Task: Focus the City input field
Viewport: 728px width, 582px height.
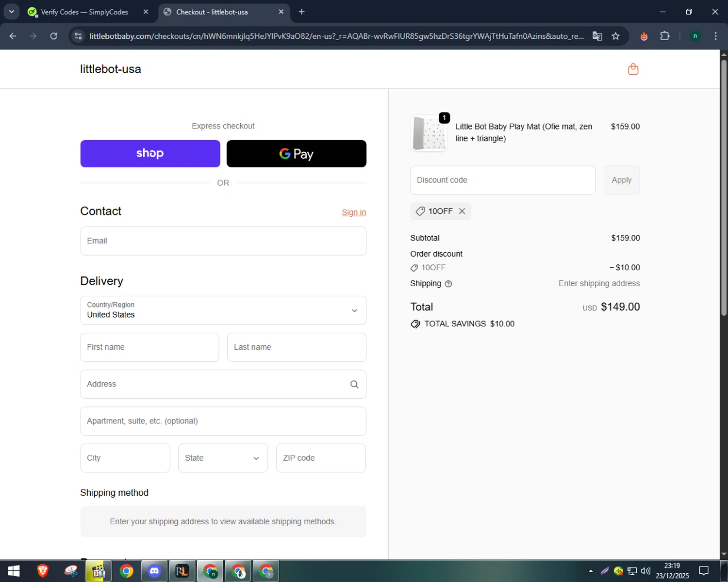Action: (125, 458)
